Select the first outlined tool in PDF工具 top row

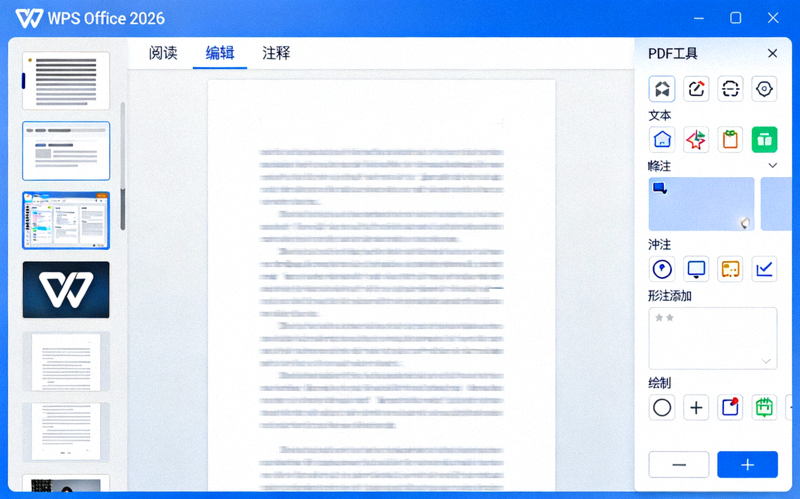(x=662, y=89)
